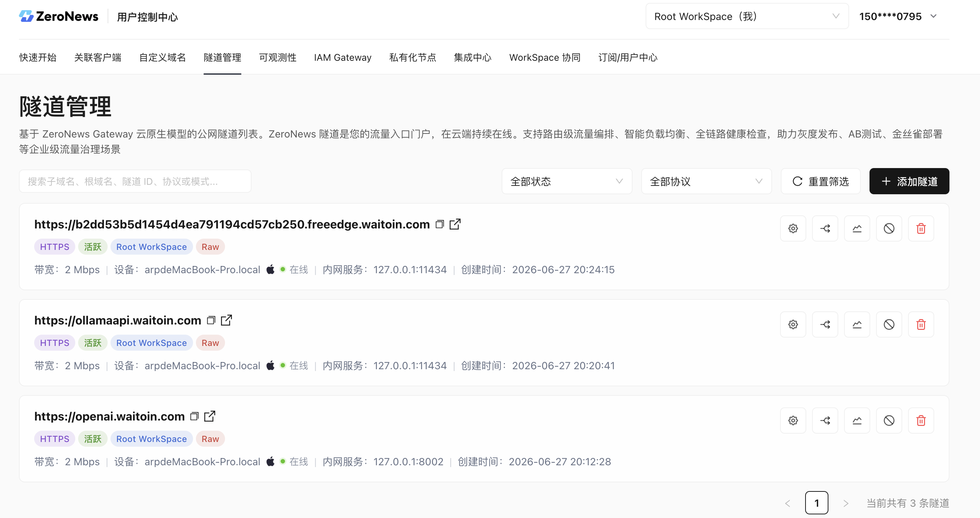Go to the 私有化节点 tab
Viewport: 980px width, 518px height.
coord(413,57)
